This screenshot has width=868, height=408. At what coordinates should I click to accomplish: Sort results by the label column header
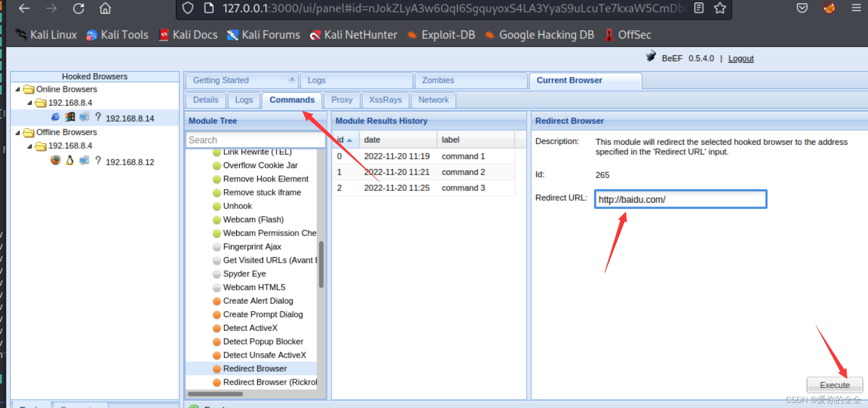pyautogui.click(x=476, y=140)
